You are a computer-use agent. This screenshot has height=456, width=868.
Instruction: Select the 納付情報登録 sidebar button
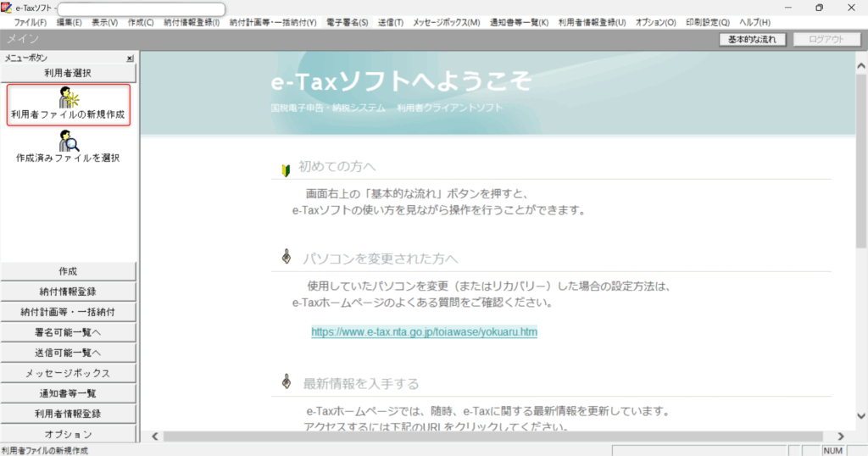pyautogui.click(x=68, y=292)
